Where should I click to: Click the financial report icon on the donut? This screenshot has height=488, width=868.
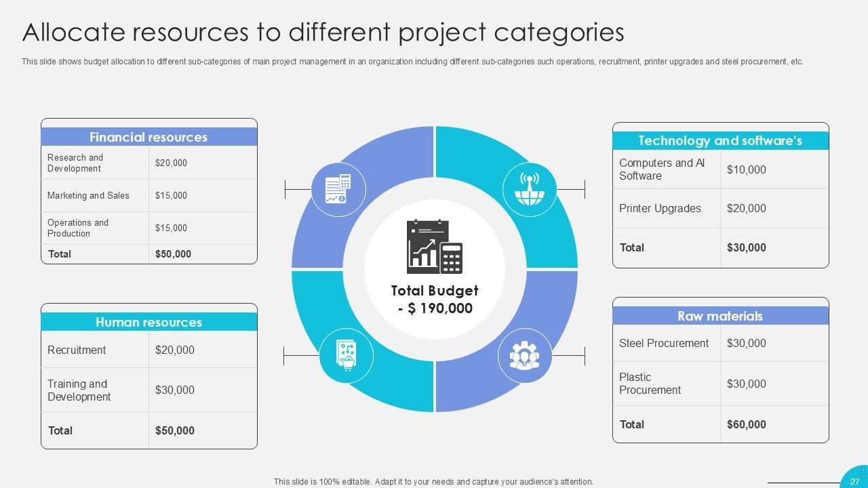(338, 189)
